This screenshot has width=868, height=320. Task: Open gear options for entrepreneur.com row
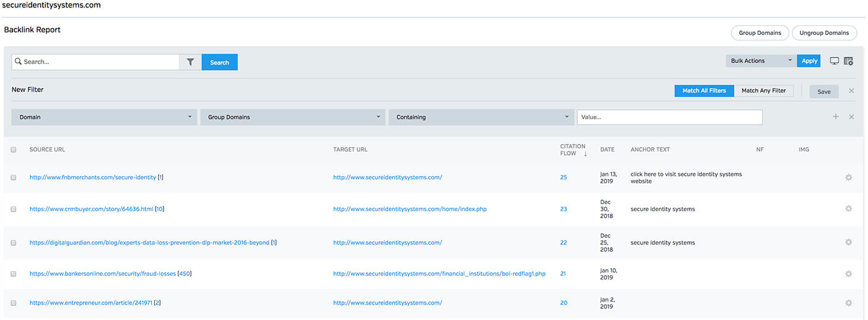849,303
